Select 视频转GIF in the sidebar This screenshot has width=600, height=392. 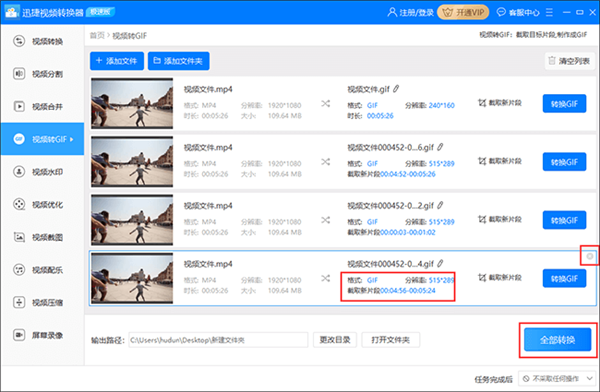pos(42,139)
